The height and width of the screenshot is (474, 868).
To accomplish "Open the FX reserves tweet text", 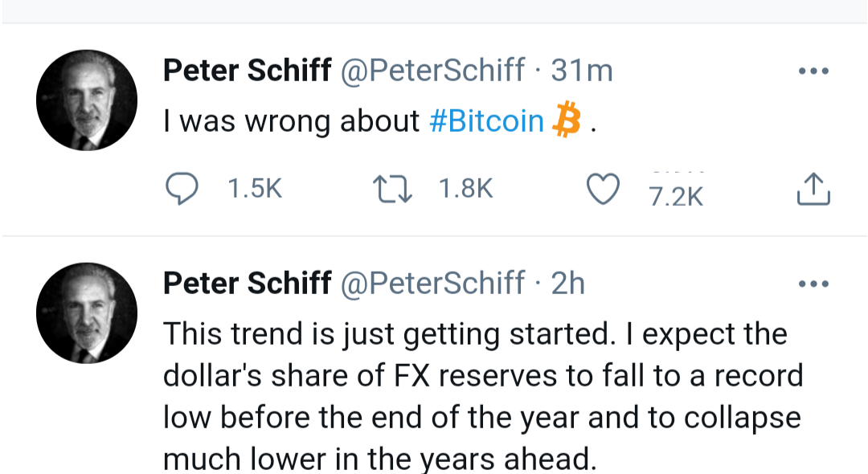I will coord(482,396).
